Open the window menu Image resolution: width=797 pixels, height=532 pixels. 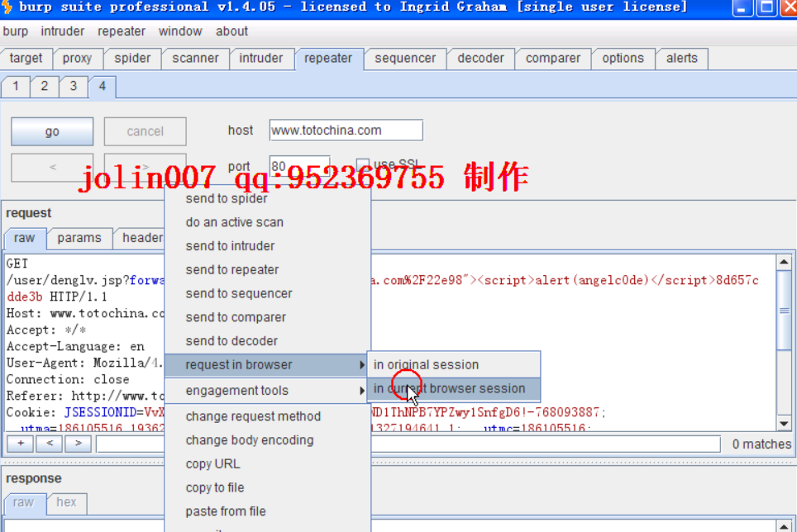point(180,31)
